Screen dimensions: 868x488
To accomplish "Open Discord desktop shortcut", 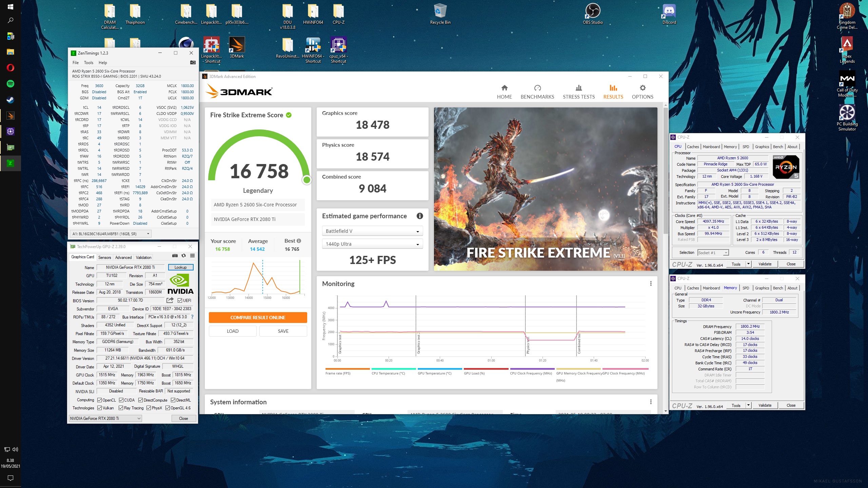I will point(669,14).
